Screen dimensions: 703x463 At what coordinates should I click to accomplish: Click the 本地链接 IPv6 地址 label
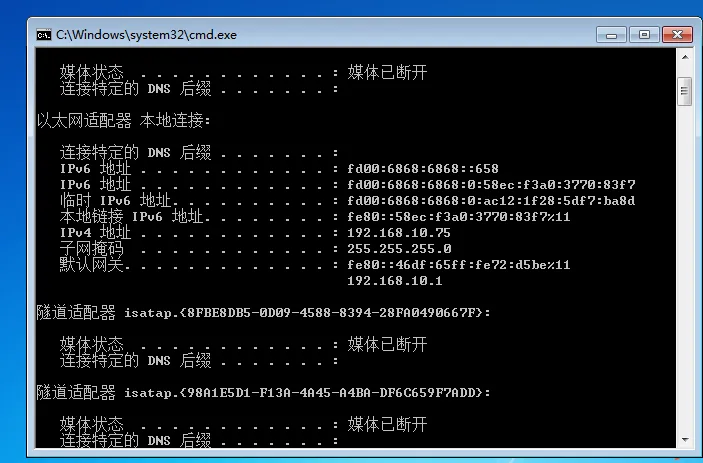point(132,217)
